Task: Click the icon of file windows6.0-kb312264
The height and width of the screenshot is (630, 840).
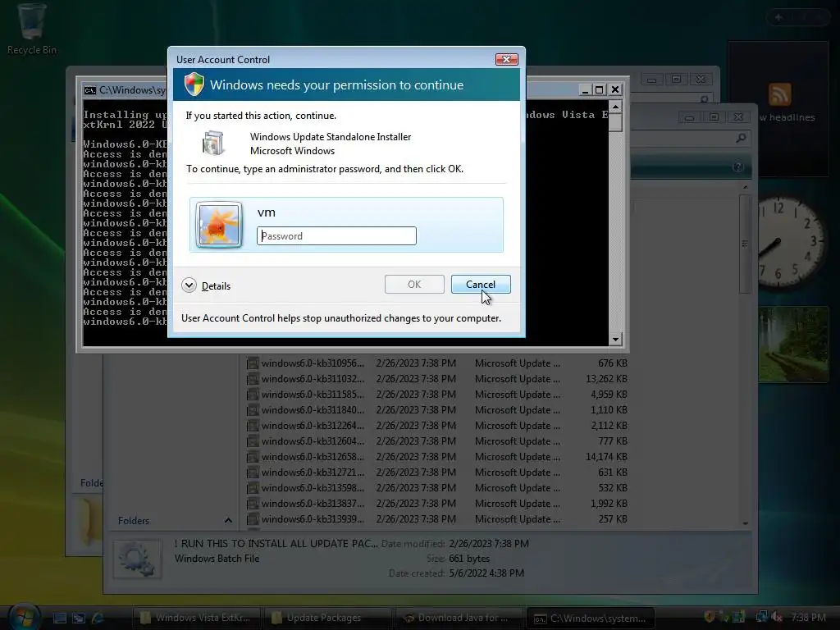Action: pos(253,426)
